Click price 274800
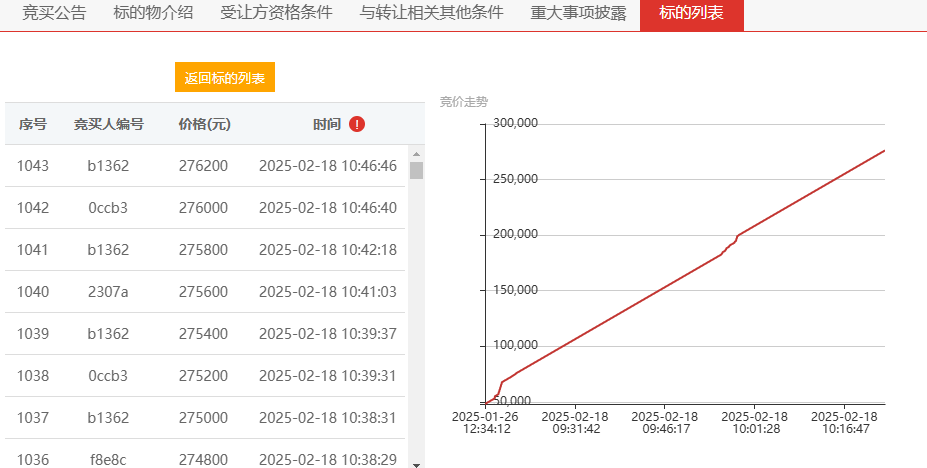 [203, 460]
